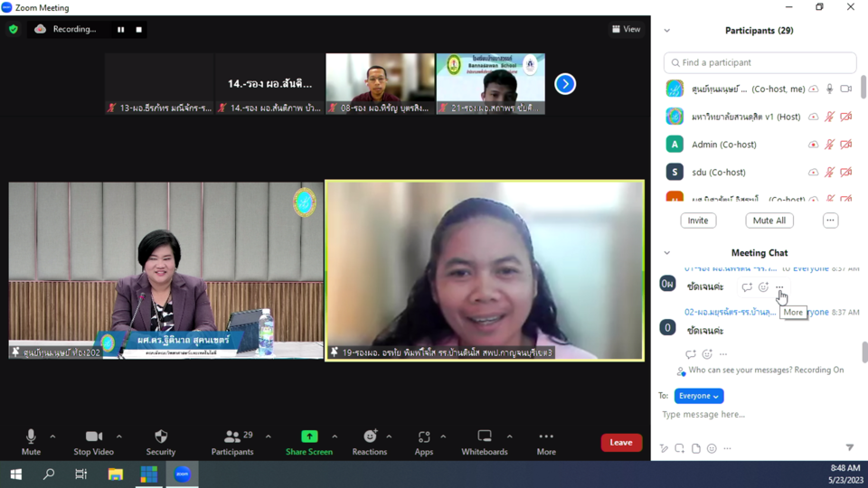Viewport: 868px width, 488px height.
Task: Take a screenshot from chat toolbar icon
Action: [679, 448]
